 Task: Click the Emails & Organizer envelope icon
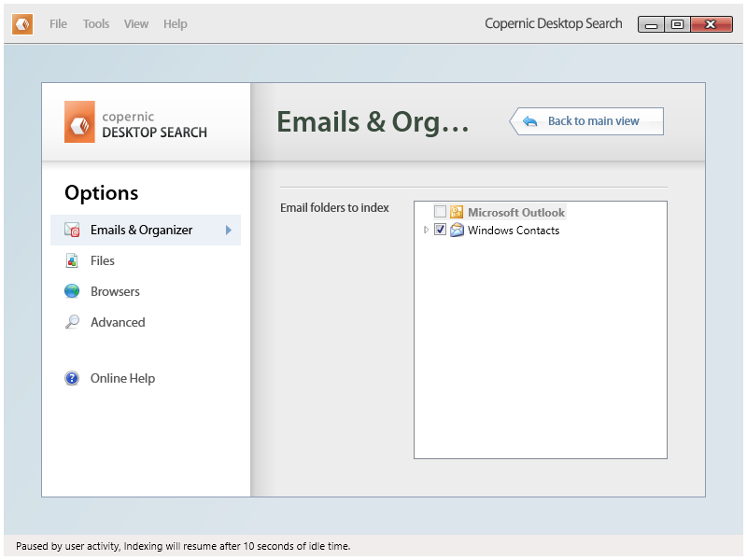(x=72, y=230)
